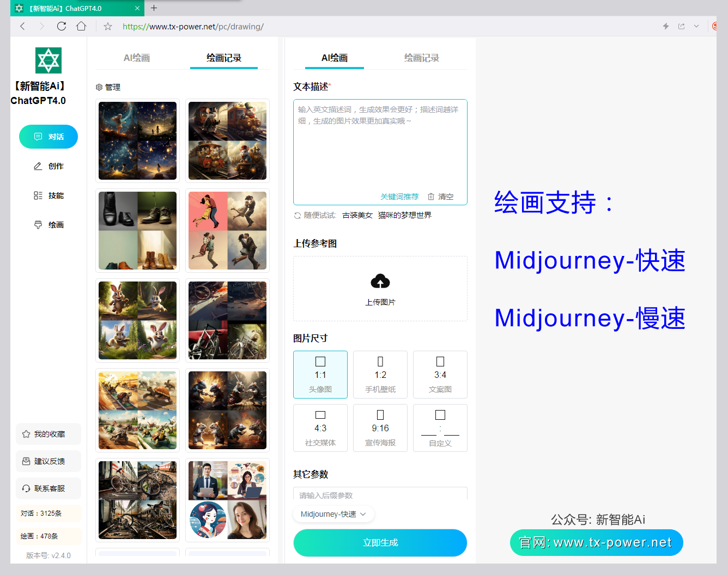This screenshot has height=575, width=728.
Task: Open the starry night sky thumbnail
Action: coord(138,140)
